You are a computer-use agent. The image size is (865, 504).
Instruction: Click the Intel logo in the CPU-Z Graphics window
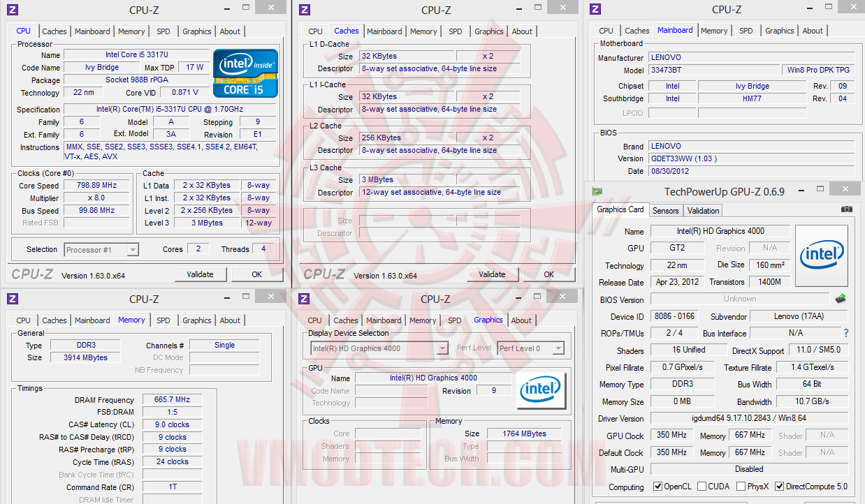tap(539, 391)
